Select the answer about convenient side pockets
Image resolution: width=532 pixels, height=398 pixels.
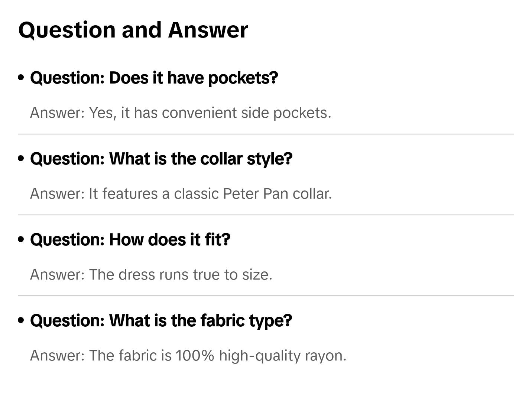pyautogui.click(x=181, y=113)
